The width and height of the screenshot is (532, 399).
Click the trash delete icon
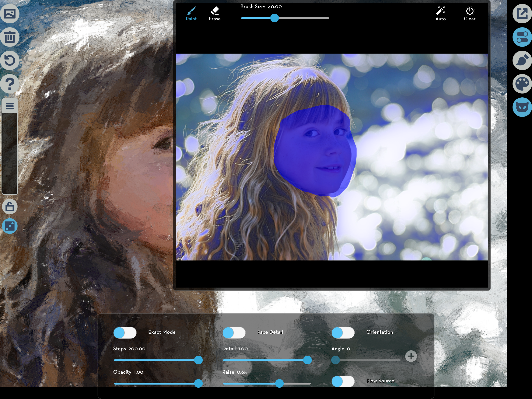pos(10,37)
